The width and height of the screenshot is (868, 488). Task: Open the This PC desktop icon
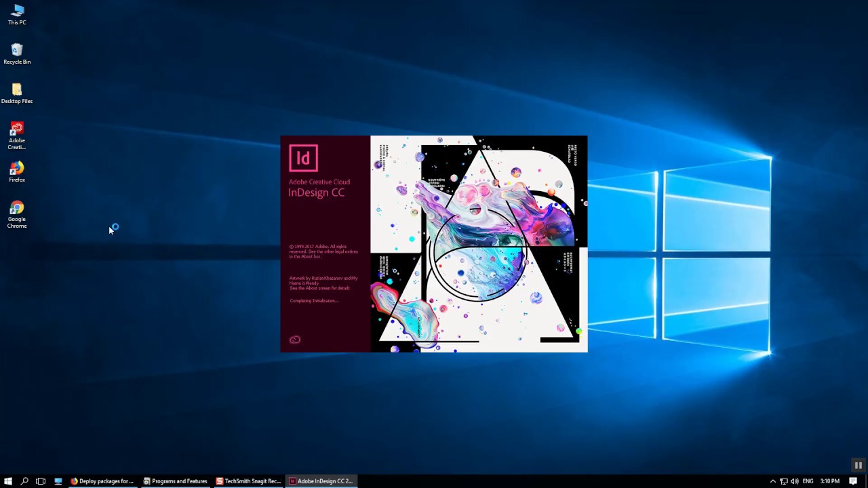pos(17,15)
